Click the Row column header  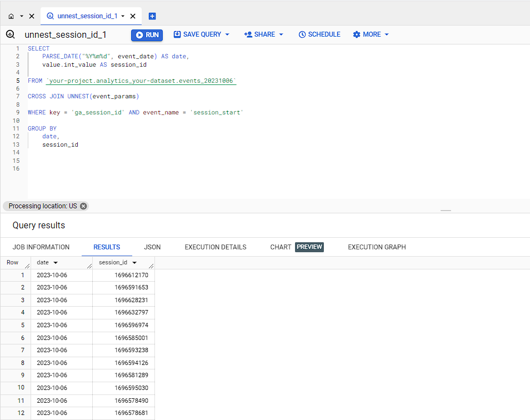pyautogui.click(x=13, y=263)
